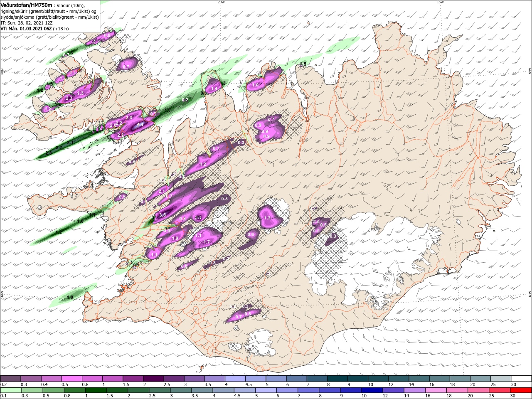
Task: Click the 4.4 snowfall value on the map
Action: [140, 124]
